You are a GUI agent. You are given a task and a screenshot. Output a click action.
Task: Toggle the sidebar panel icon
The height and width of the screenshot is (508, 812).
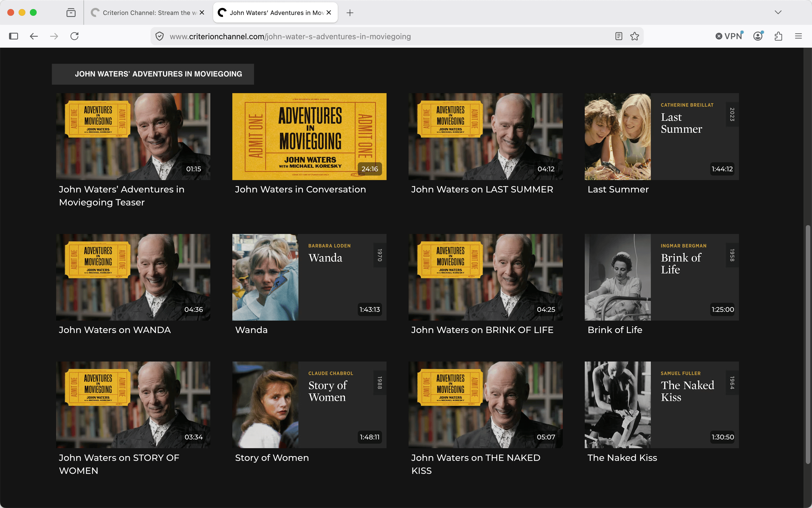(14, 36)
